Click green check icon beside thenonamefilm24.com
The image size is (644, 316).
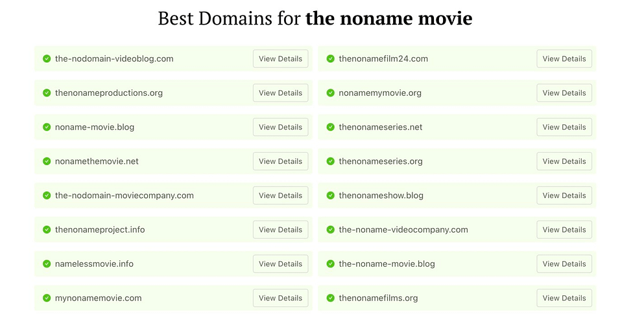[330, 59]
